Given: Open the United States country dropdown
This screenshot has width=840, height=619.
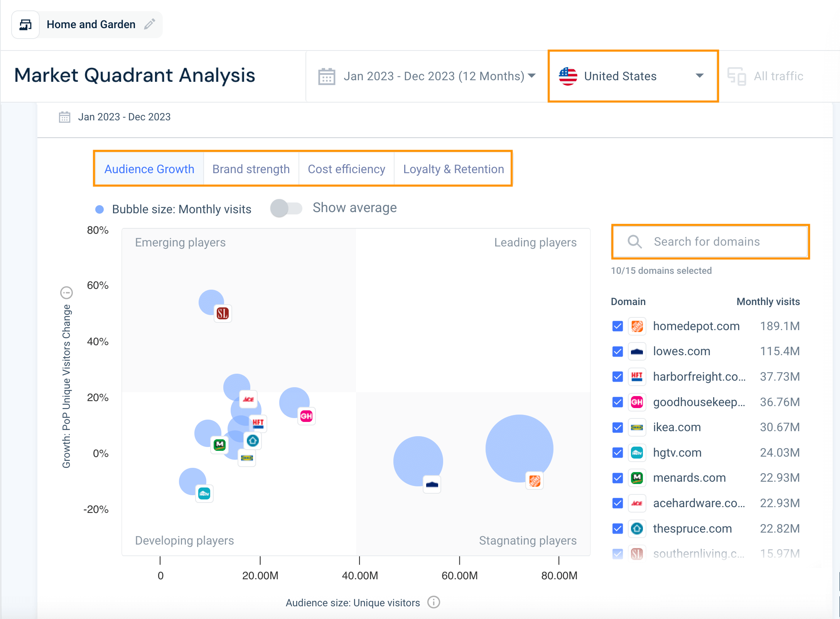Looking at the screenshot, I should [633, 76].
